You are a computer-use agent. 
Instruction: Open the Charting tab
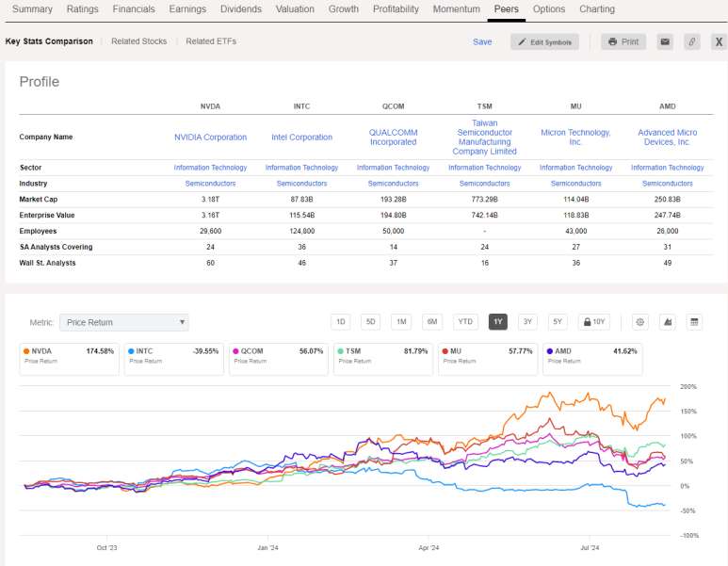tap(597, 8)
